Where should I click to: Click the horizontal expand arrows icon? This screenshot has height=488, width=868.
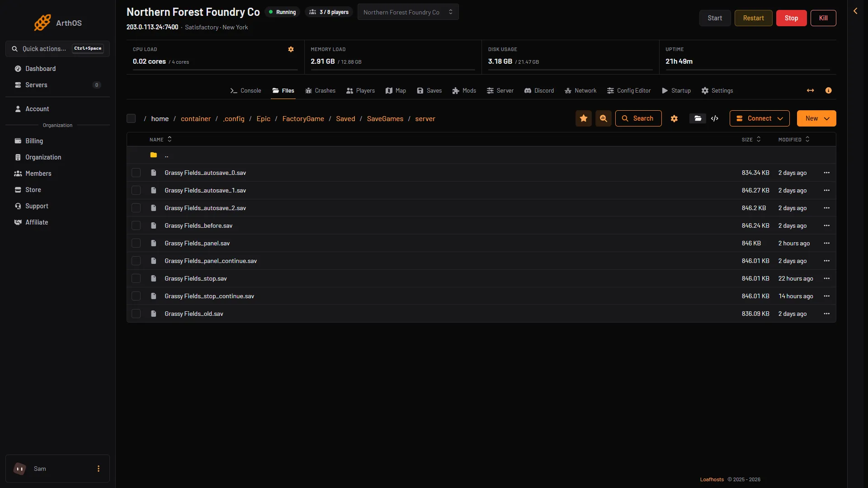point(811,90)
